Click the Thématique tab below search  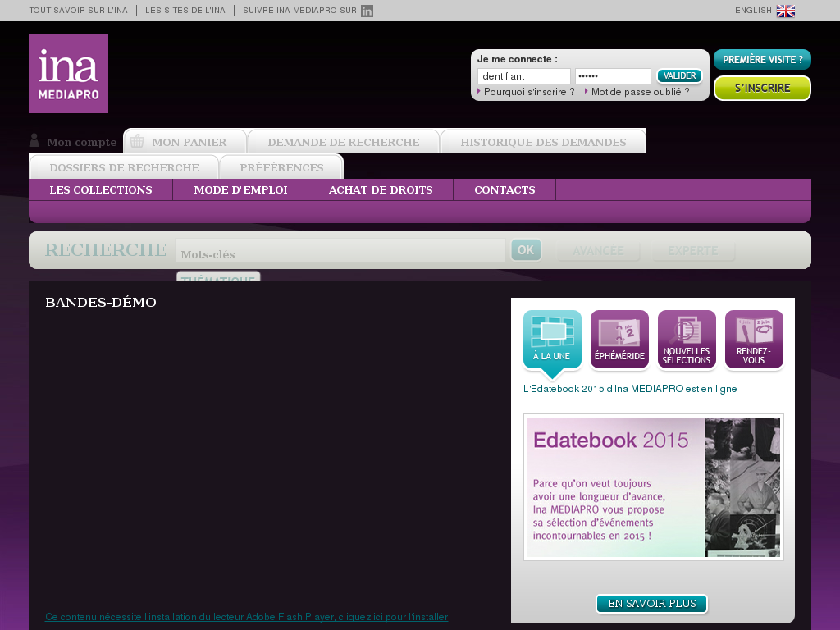tap(218, 277)
